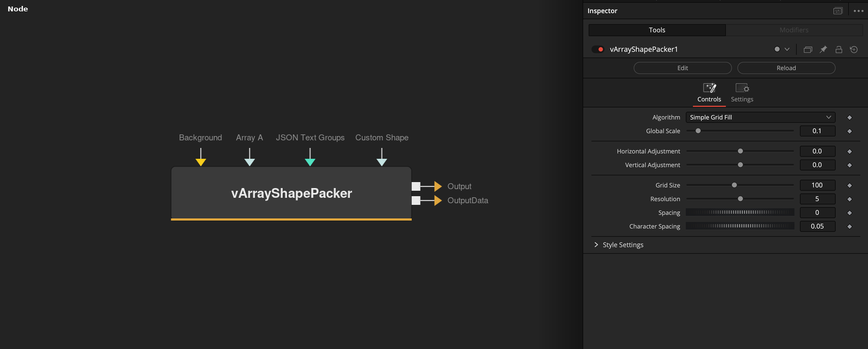Open the Algorithm dropdown showing Simple Grid Fill
The image size is (868, 349).
(761, 117)
